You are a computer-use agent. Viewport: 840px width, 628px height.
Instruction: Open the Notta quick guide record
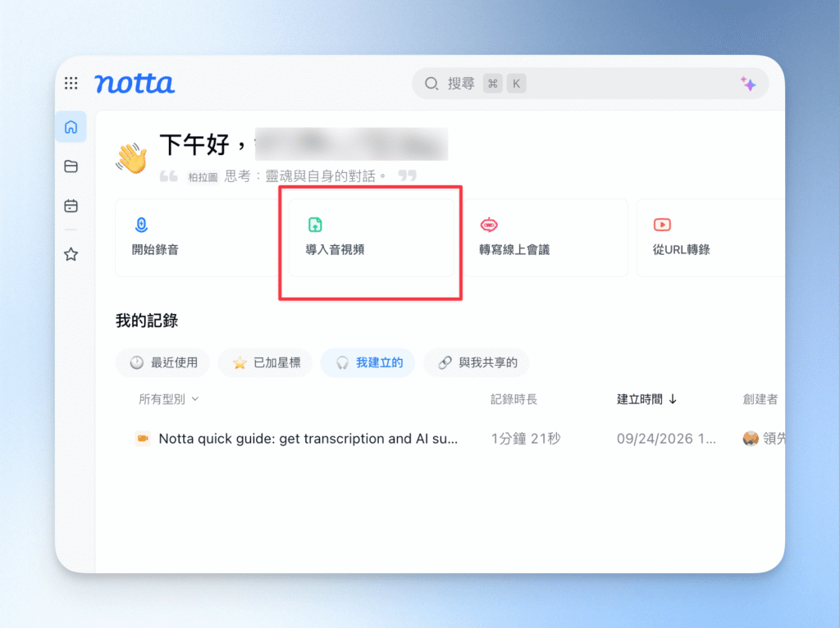[x=308, y=439]
